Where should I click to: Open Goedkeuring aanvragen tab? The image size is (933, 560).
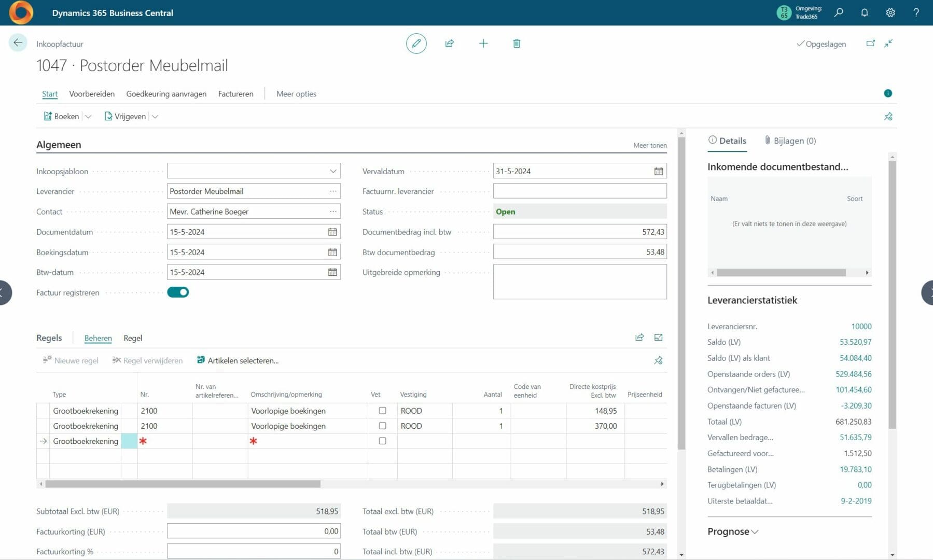(x=166, y=94)
